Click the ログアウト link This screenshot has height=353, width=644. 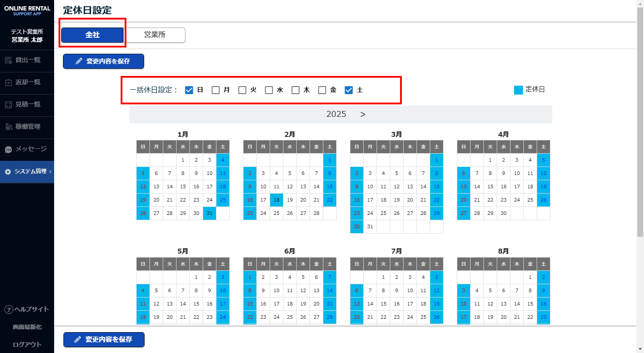click(x=27, y=345)
